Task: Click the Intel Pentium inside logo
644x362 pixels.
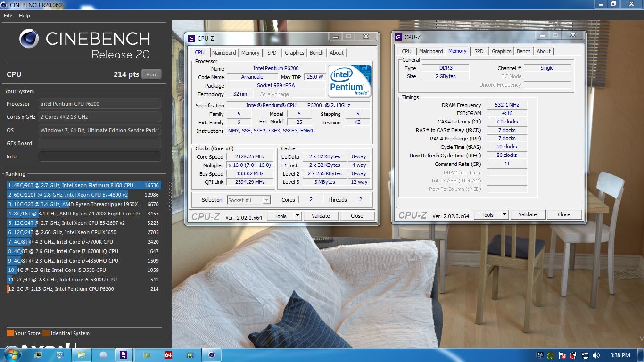Action: [x=349, y=81]
